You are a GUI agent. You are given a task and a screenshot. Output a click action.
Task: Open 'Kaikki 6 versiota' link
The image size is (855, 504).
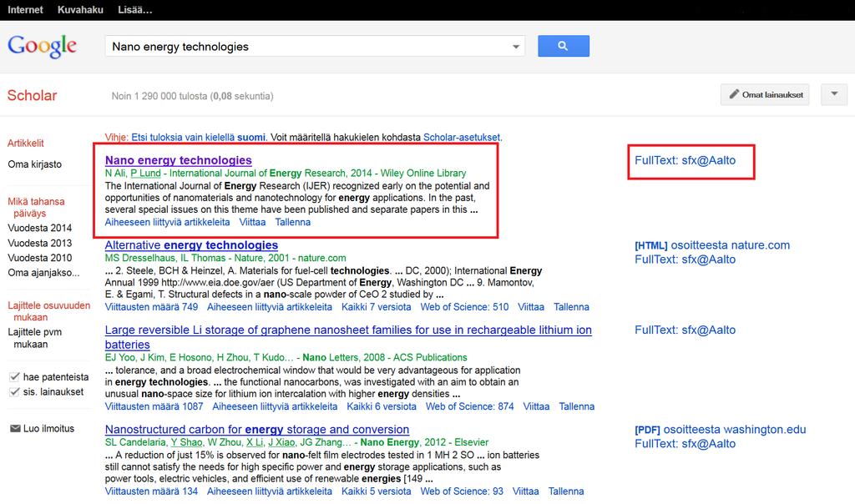coord(382,406)
